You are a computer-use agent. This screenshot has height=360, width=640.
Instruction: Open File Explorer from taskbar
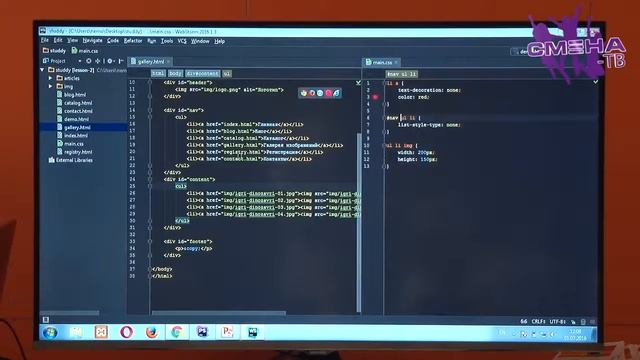(76, 332)
